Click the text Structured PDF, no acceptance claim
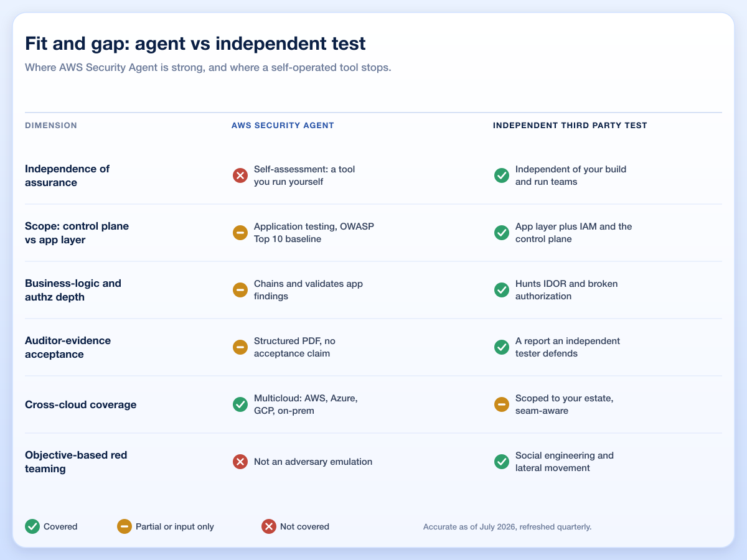 click(295, 347)
